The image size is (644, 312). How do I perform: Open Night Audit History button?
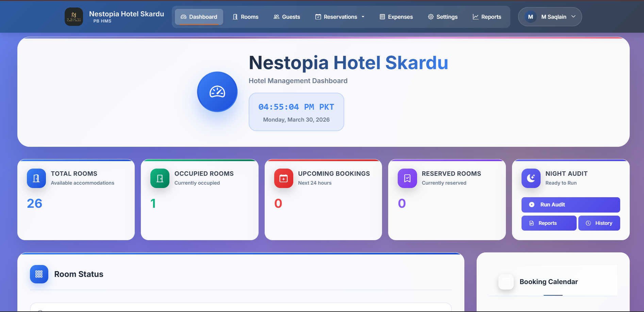[599, 223]
